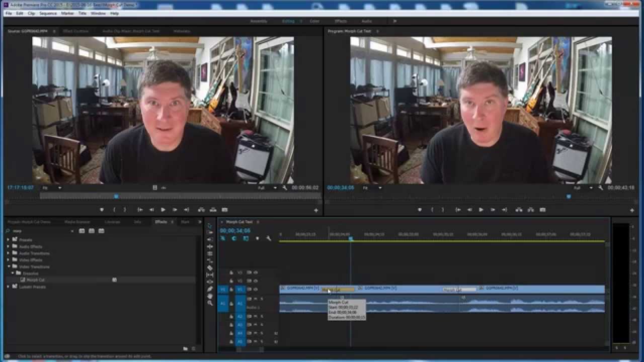Expand the Video Effects folder

point(8,260)
